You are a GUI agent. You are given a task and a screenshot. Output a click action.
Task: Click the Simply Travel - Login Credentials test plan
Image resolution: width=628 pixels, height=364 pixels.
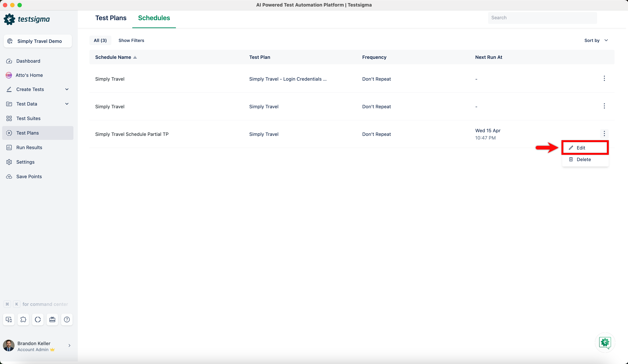pyautogui.click(x=288, y=79)
